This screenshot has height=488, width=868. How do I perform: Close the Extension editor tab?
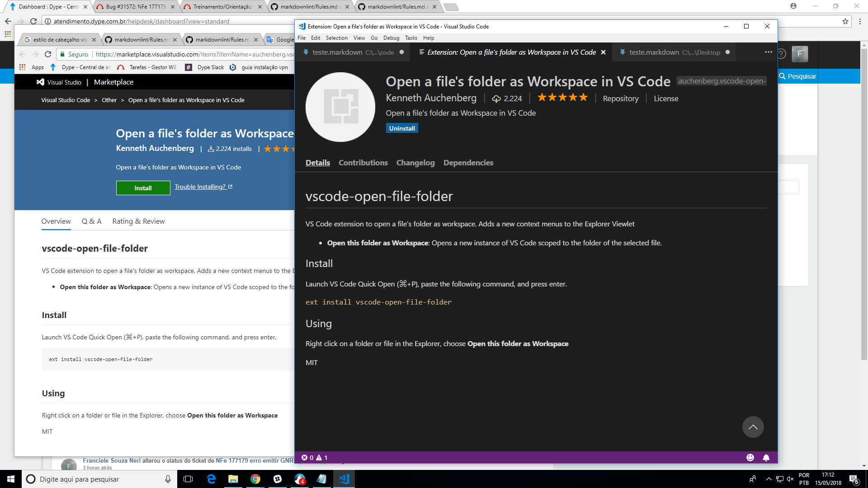coord(603,52)
